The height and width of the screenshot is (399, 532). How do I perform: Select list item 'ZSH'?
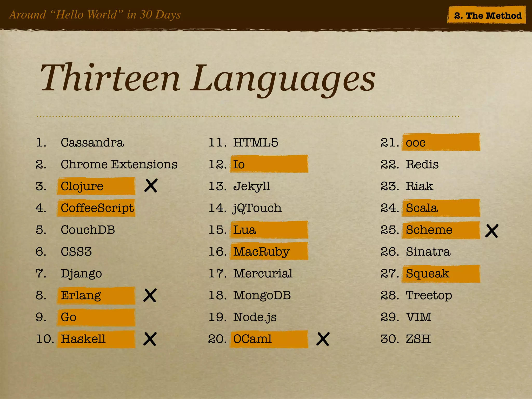[x=418, y=339]
